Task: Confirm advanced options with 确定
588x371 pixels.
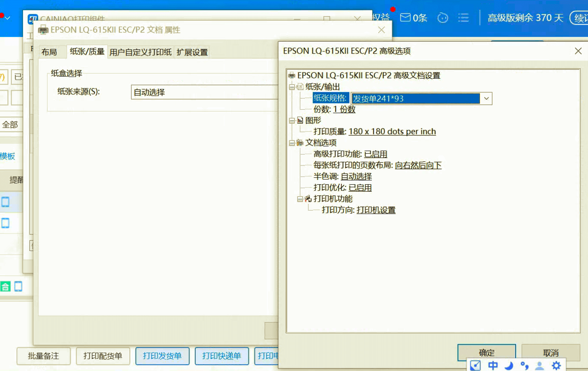Action: tap(487, 353)
